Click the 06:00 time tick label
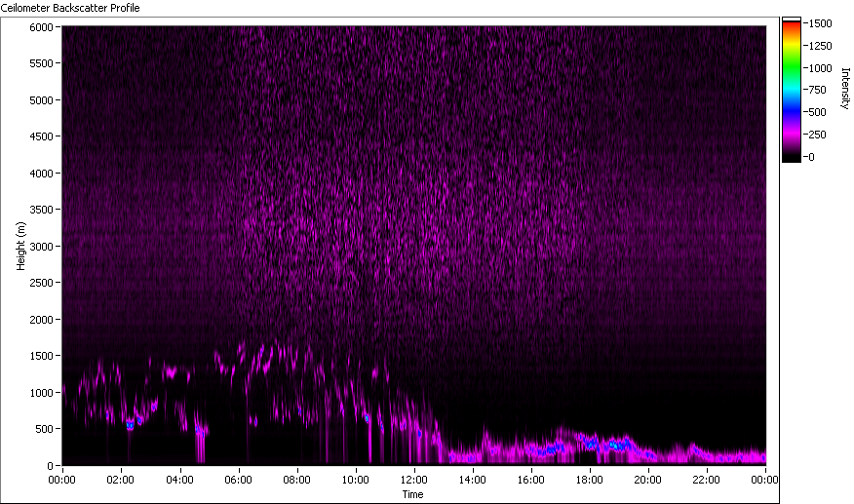The image size is (854, 504). (x=238, y=480)
